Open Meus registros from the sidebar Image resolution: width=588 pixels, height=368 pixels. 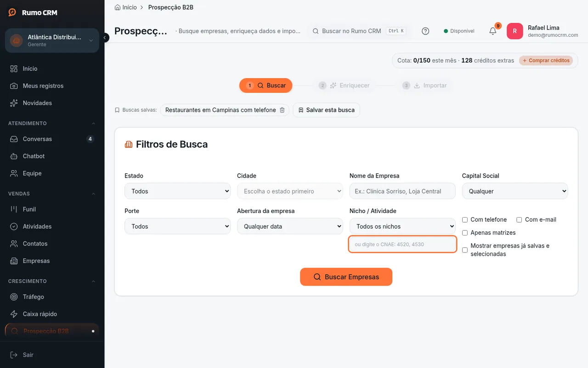(52, 86)
